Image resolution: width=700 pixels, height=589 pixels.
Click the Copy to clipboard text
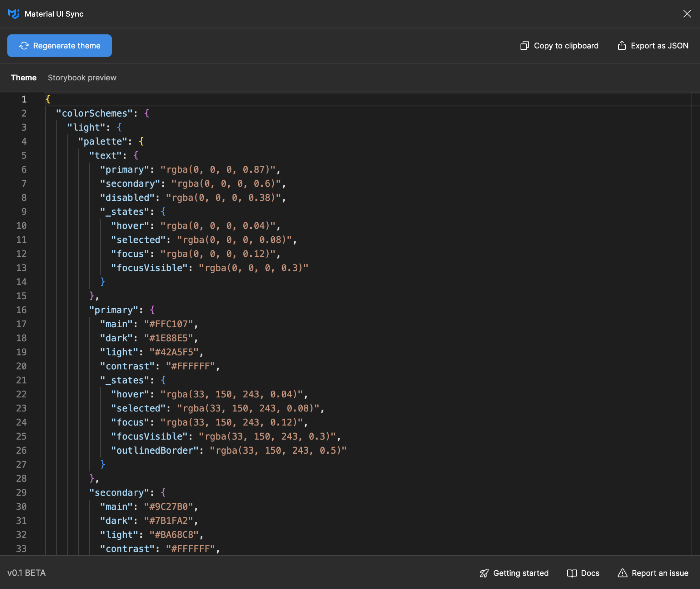point(566,46)
